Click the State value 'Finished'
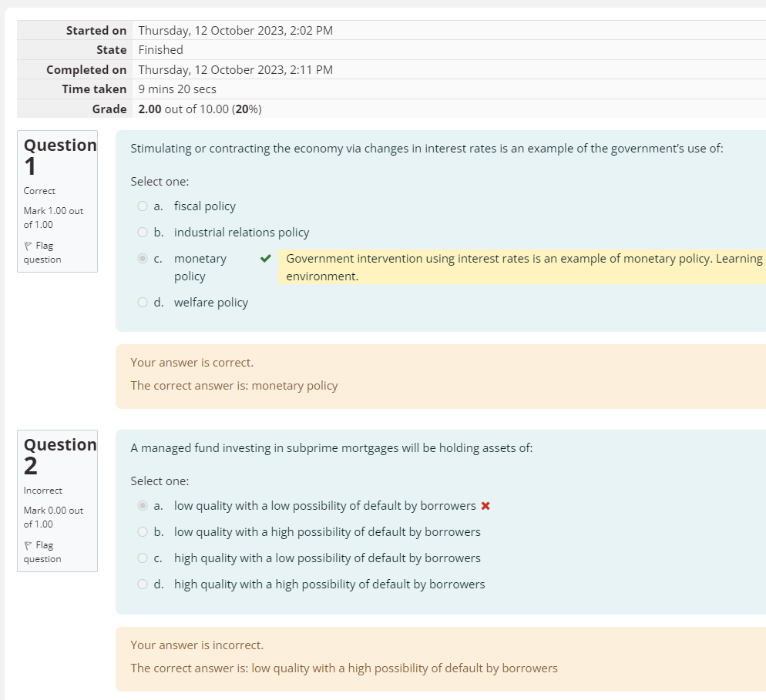Screen dimensions: 766x700 click(x=161, y=50)
